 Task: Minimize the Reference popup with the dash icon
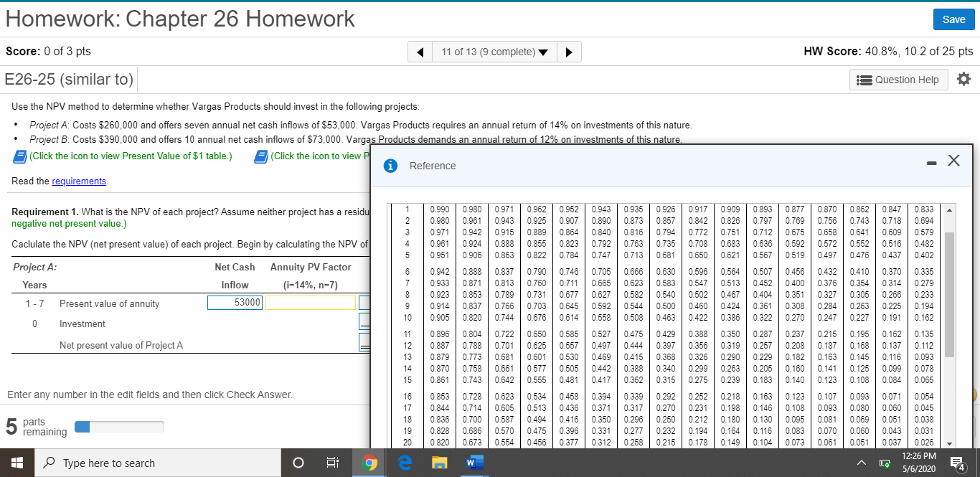(x=931, y=162)
